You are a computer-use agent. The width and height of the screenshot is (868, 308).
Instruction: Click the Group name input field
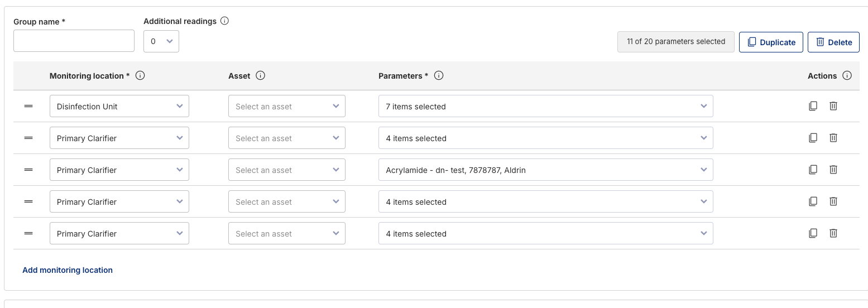[x=74, y=41]
